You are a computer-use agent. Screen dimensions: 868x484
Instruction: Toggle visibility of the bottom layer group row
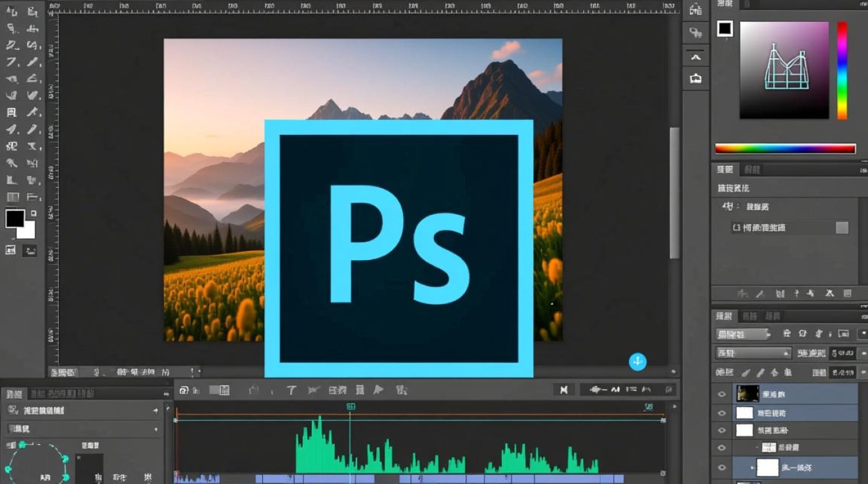coord(722,467)
